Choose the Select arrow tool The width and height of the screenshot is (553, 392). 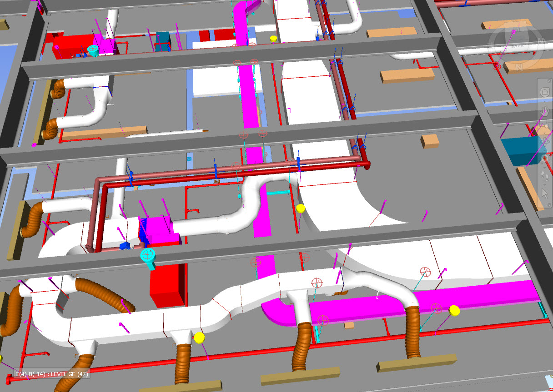(x=544, y=194)
